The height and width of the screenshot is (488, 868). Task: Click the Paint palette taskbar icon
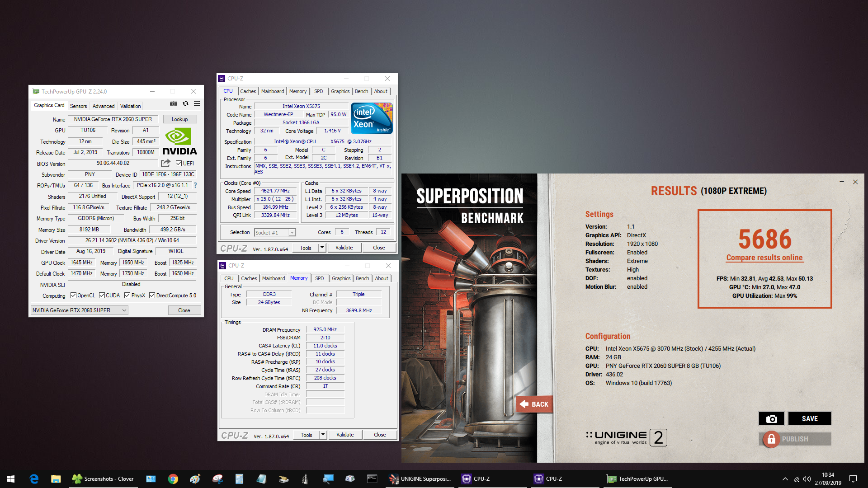click(195, 479)
